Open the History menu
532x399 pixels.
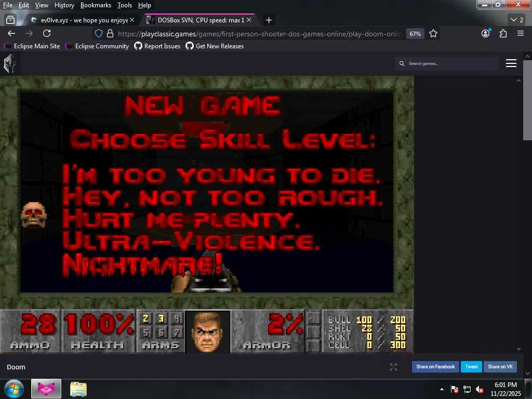click(64, 5)
